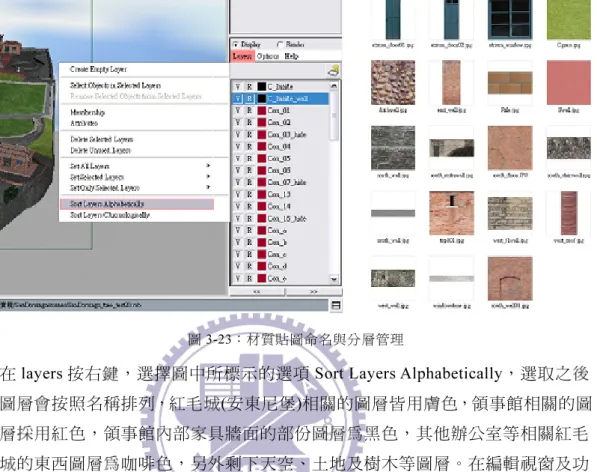This screenshot has height=472, width=597.
Task: Click the red color swatch of Con_01 layer
Action: (x=262, y=111)
